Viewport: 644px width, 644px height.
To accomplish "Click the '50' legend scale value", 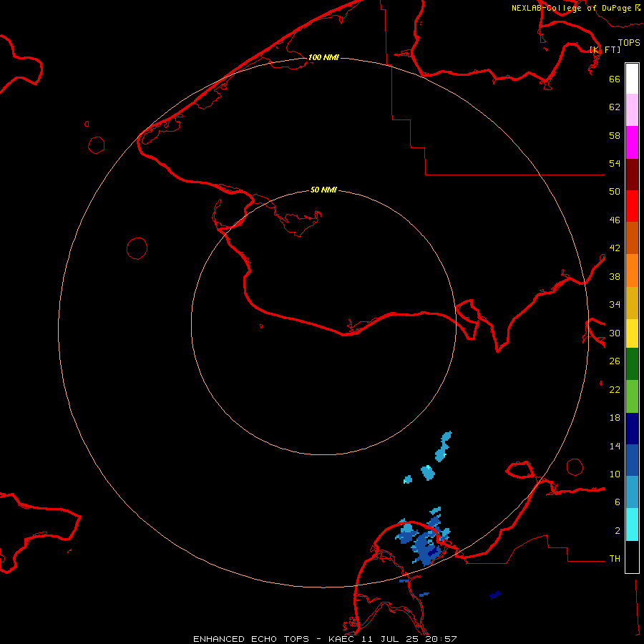I will 615,192.
